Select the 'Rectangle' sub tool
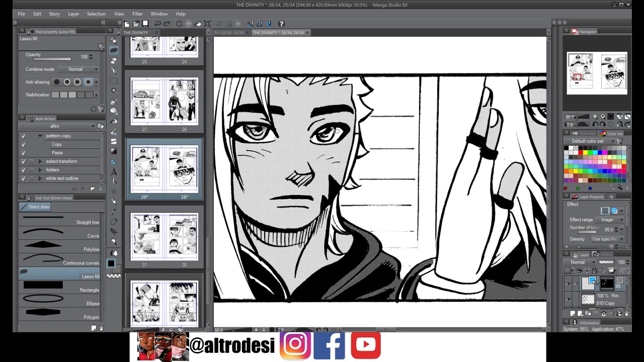 [59, 287]
